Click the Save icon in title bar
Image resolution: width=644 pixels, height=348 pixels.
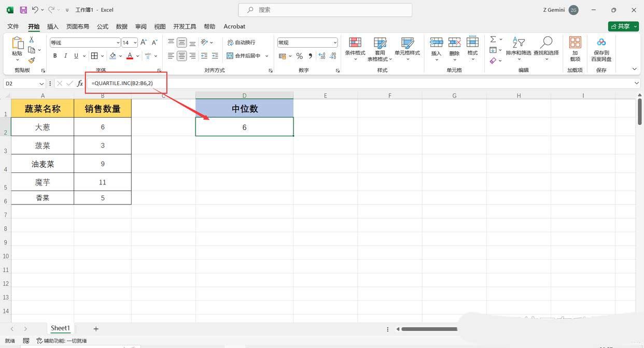click(23, 10)
